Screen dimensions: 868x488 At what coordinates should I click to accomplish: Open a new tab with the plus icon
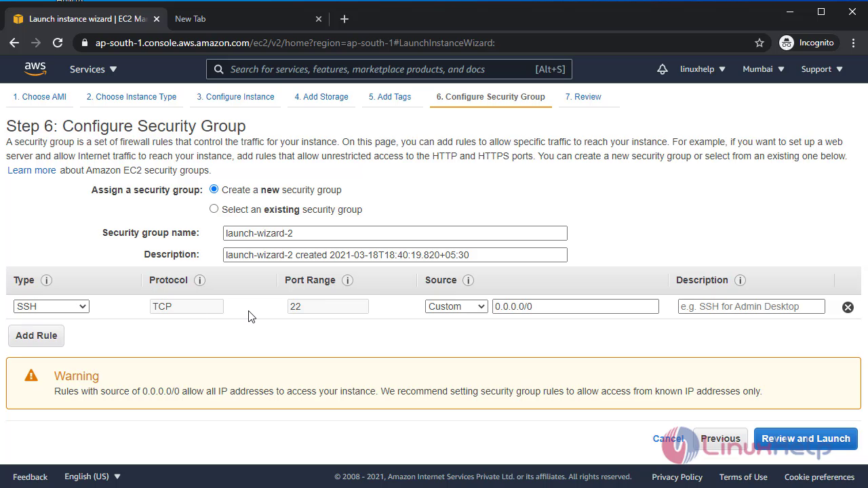point(344,19)
